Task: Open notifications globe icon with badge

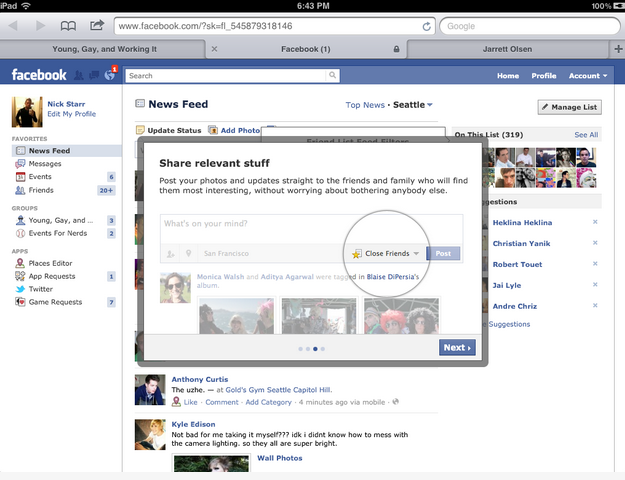Action: [x=110, y=75]
